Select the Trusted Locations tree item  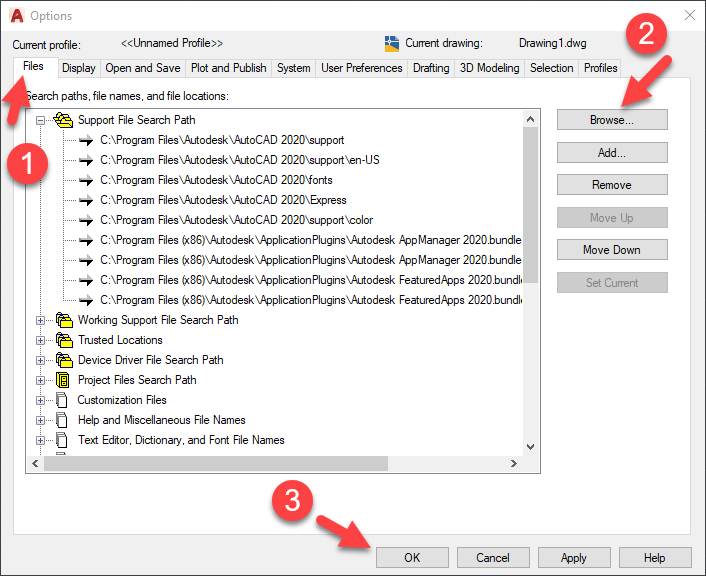click(x=120, y=340)
